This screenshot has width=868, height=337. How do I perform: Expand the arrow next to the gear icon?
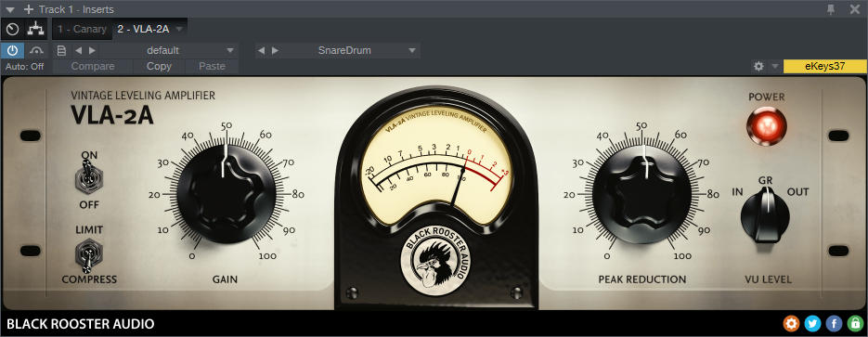click(775, 67)
